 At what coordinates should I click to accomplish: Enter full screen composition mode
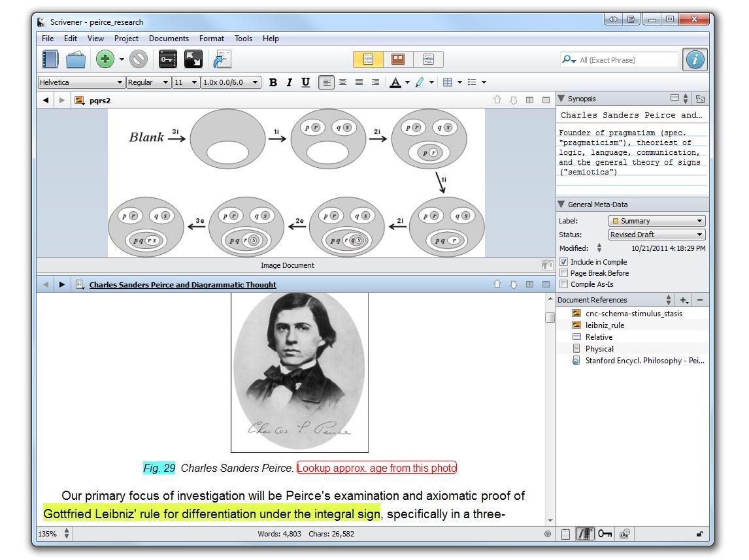(193, 59)
